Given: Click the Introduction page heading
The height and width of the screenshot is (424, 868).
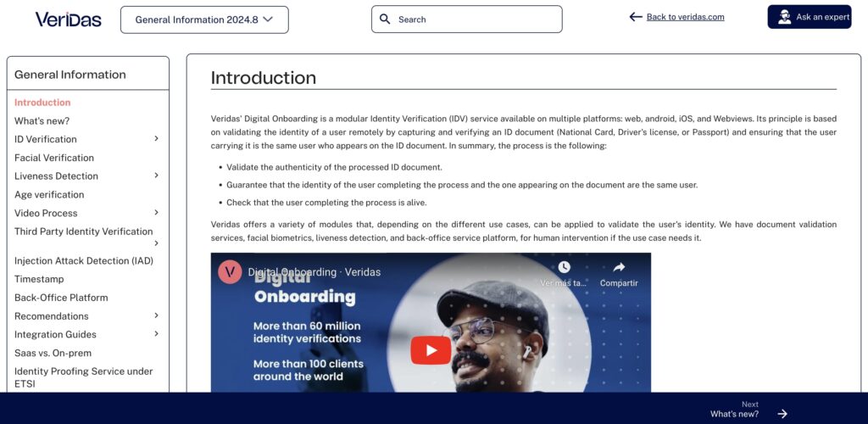Looking at the screenshot, I should (264, 77).
